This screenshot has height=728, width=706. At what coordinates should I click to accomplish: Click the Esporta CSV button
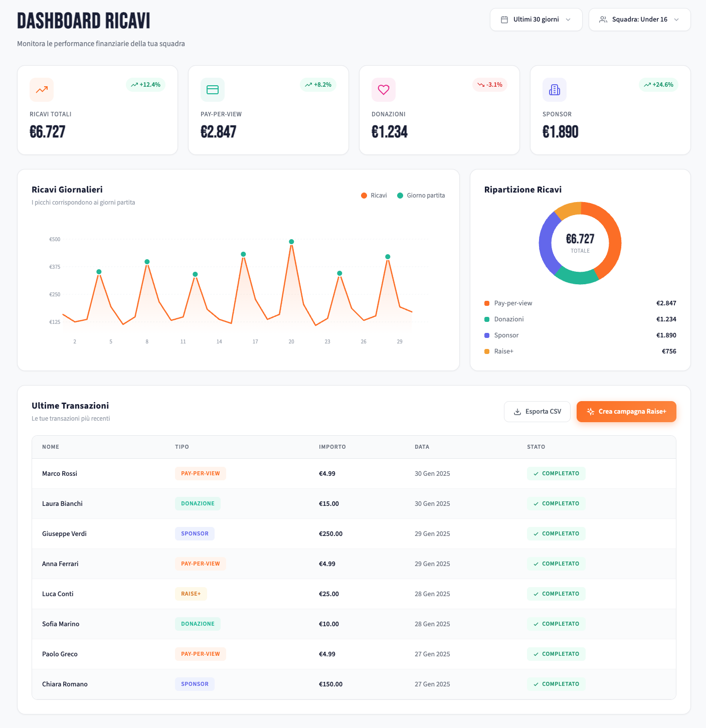(537, 411)
